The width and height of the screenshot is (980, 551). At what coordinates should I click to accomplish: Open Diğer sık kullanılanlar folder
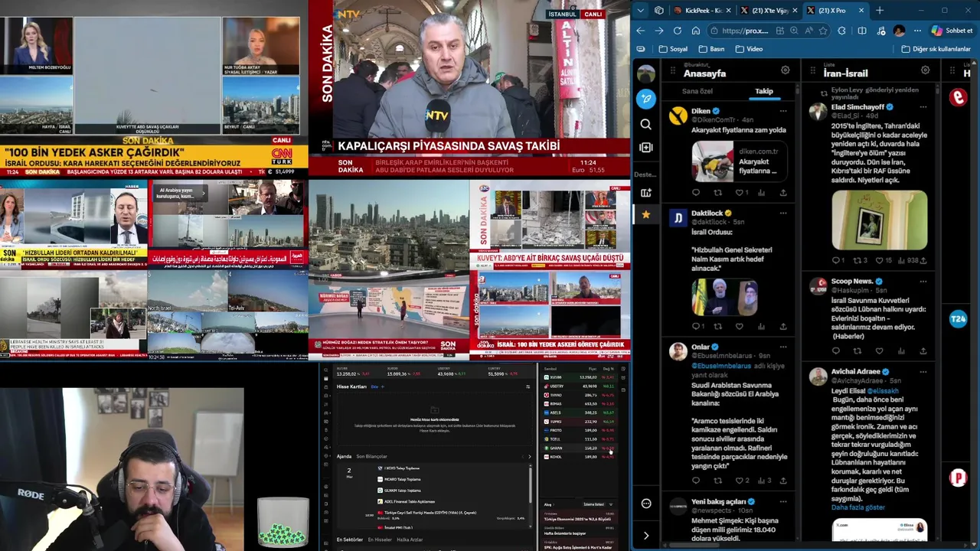point(936,49)
